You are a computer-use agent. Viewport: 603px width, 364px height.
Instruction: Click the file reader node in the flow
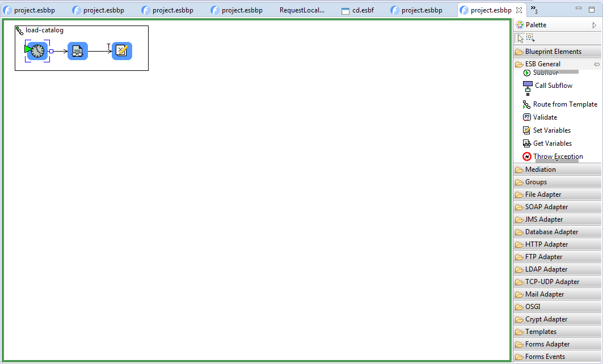78,51
